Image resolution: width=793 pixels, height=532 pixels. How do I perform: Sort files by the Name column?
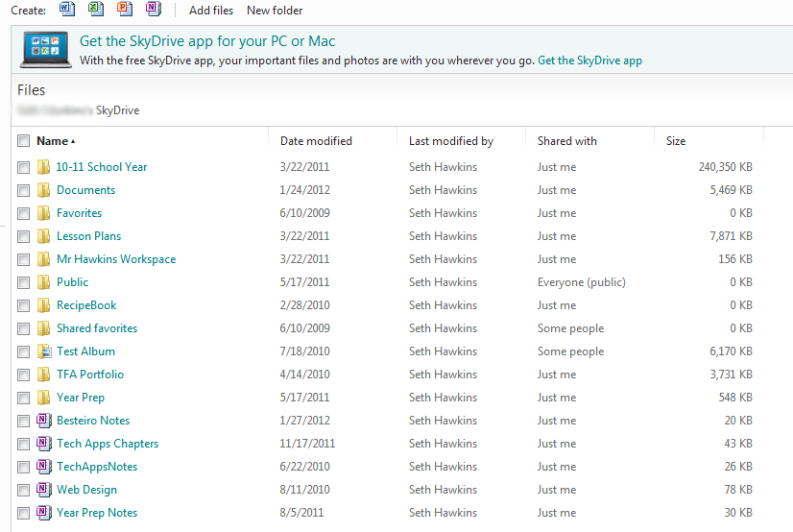click(x=52, y=141)
